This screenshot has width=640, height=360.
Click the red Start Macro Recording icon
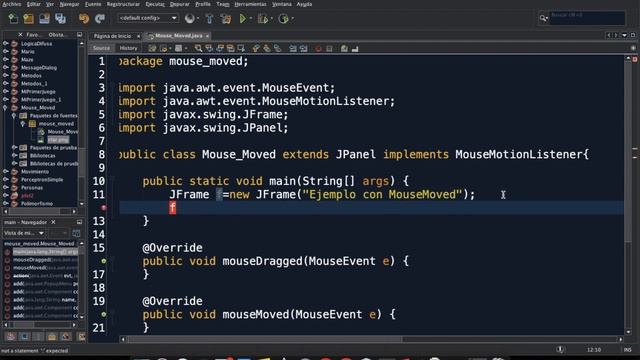[x=318, y=48]
